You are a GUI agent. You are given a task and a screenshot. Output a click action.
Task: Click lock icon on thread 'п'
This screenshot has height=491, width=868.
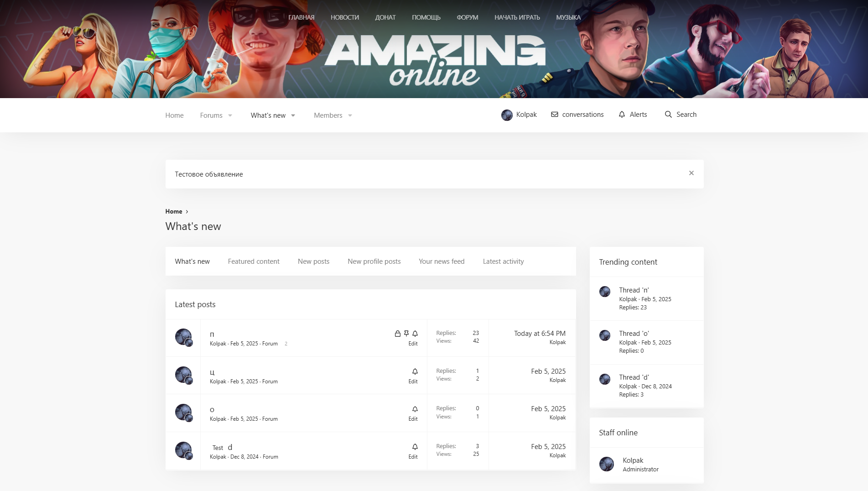click(398, 334)
